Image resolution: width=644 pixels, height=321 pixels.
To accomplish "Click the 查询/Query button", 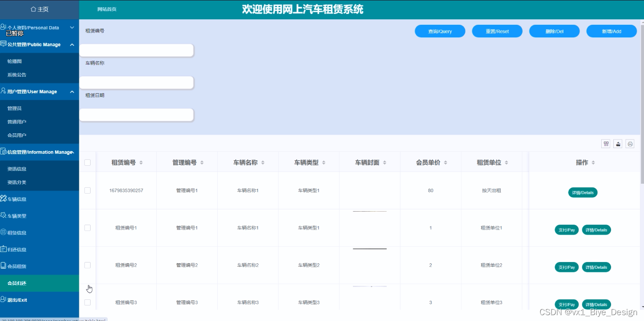I will (x=440, y=31).
